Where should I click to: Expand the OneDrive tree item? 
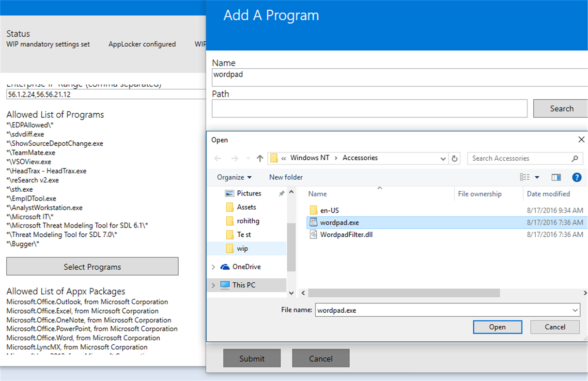click(213, 266)
